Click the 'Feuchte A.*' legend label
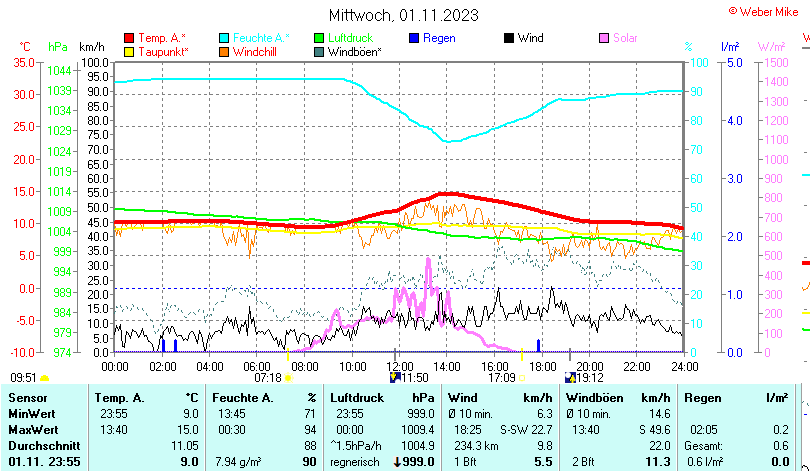This screenshot has width=810, height=471. click(261, 38)
